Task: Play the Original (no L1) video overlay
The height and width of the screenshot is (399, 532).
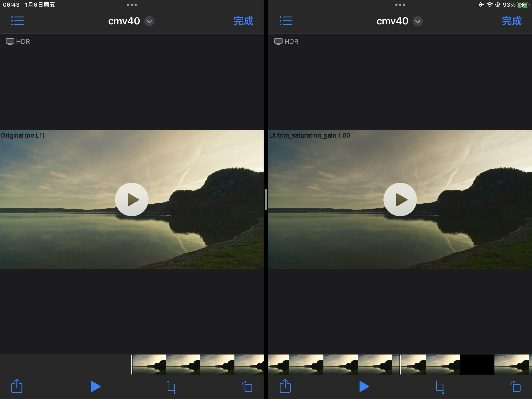Action: [x=132, y=199]
